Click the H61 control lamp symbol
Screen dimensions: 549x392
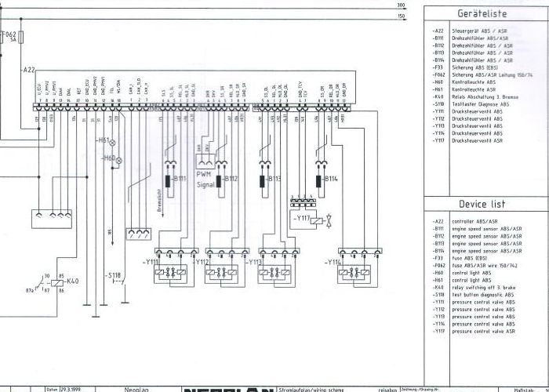(x=113, y=143)
